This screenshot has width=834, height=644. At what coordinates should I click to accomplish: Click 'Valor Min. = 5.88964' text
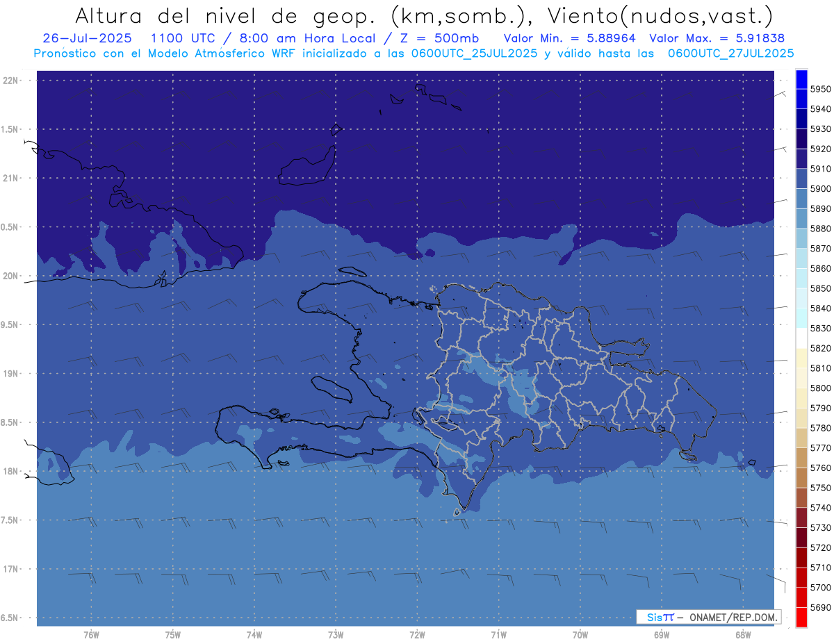[569, 38]
